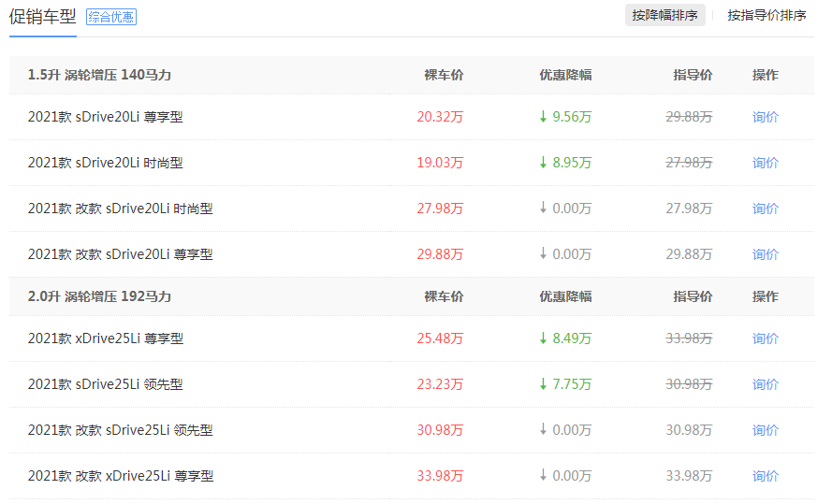The height and width of the screenshot is (504, 832).
Task: Click the 20.32万 bare car price
Action: pos(440,117)
